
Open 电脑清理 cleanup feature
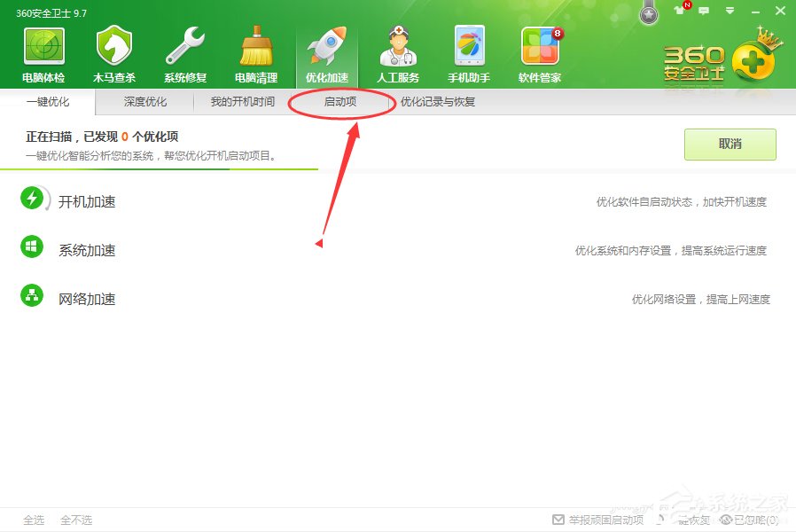click(x=255, y=51)
